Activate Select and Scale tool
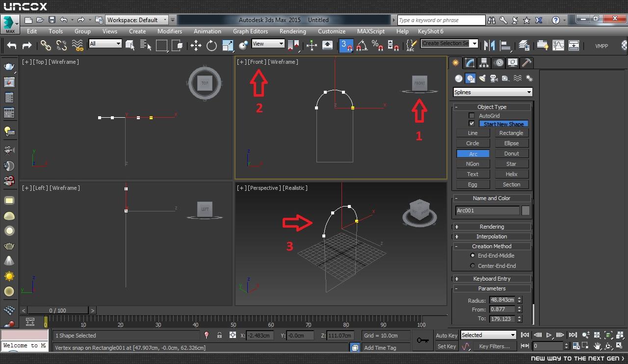The image size is (628, 364). (228, 46)
